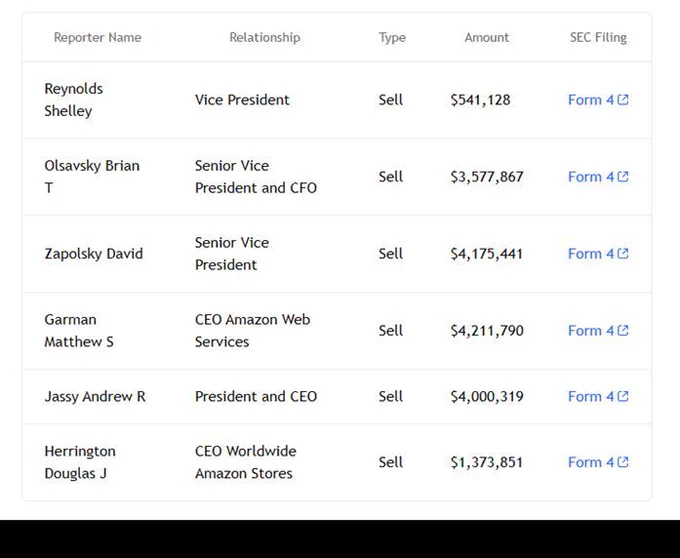This screenshot has width=680, height=558.
Task: Click external link icon for Garman Matthew S
Action: click(623, 330)
